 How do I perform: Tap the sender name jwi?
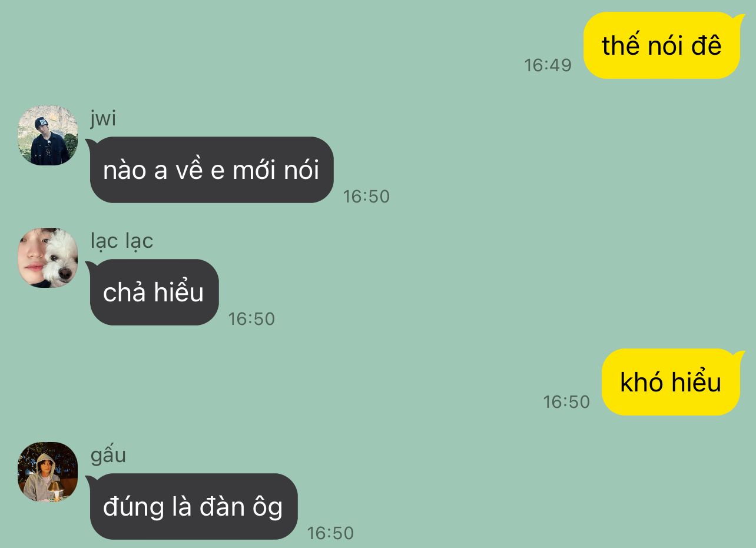103,118
